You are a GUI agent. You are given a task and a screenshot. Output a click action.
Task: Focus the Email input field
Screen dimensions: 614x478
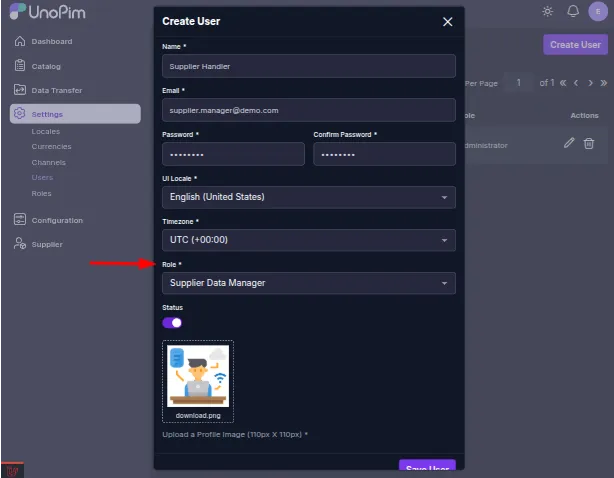coord(309,110)
